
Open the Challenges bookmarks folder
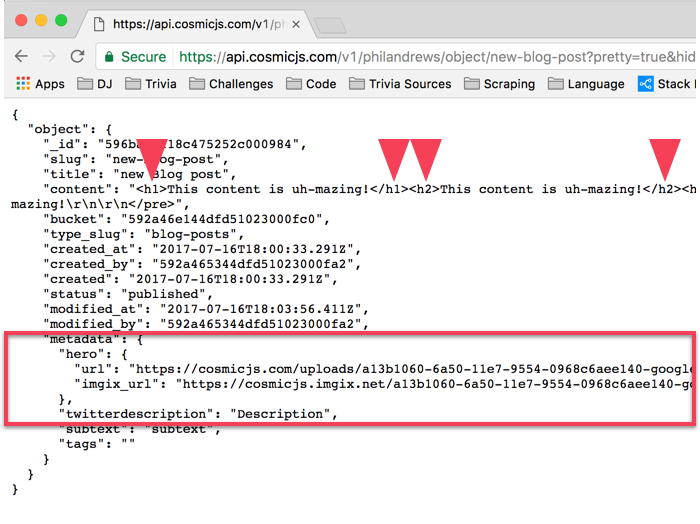pyautogui.click(x=231, y=84)
